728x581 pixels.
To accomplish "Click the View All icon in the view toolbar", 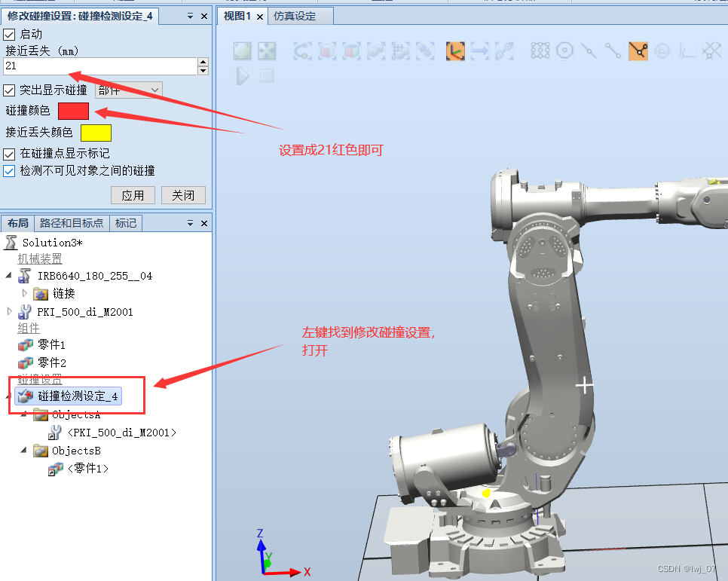I will (243, 51).
